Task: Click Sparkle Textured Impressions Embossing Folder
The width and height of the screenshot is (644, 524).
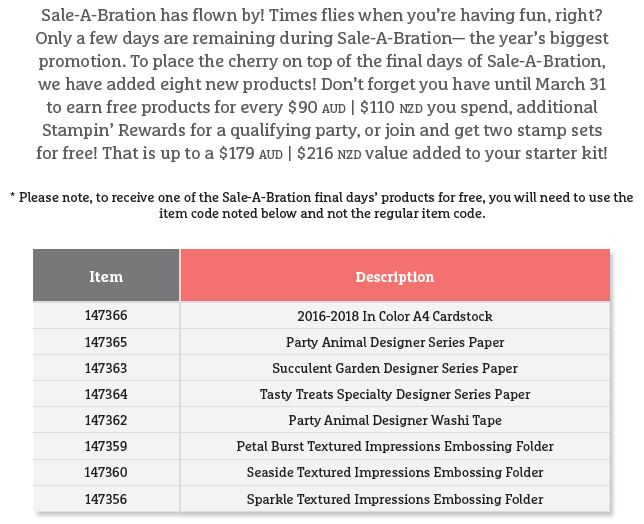Action: pyautogui.click(x=395, y=498)
